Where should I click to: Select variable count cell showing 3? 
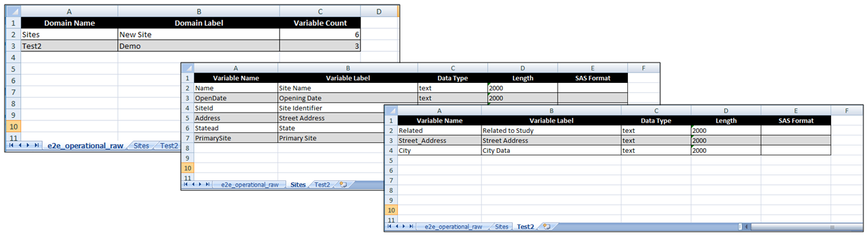coord(320,46)
